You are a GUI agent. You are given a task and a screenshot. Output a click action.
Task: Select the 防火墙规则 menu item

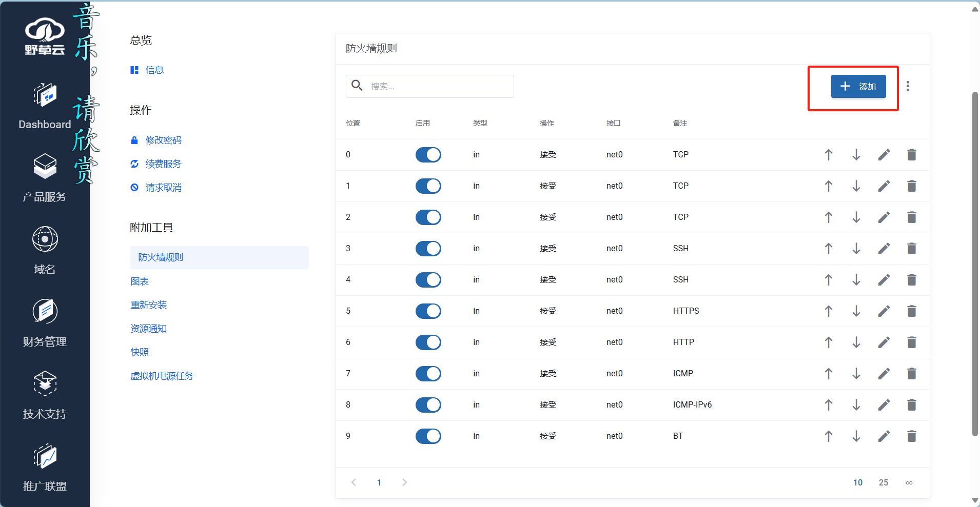[220, 257]
